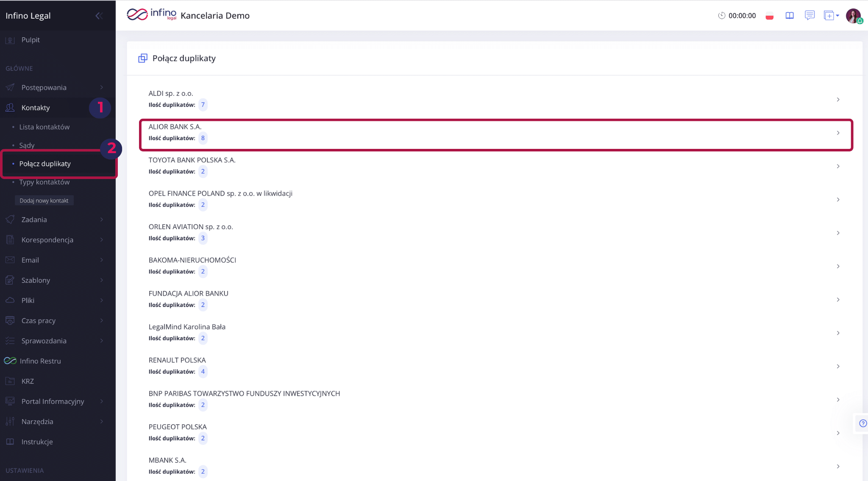Click the Email envelope icon
868x481 pixels.
10,260
